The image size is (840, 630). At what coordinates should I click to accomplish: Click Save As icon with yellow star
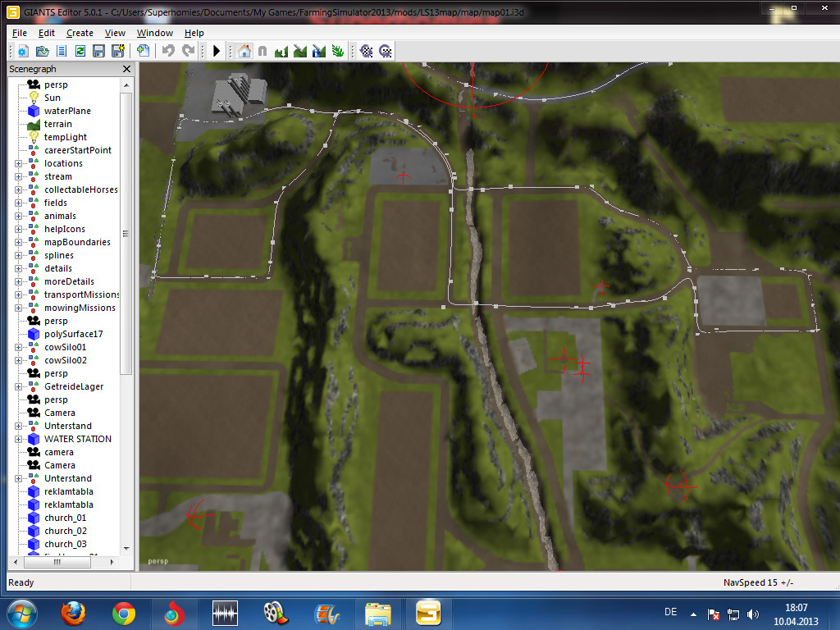click(x=118, y=52)
